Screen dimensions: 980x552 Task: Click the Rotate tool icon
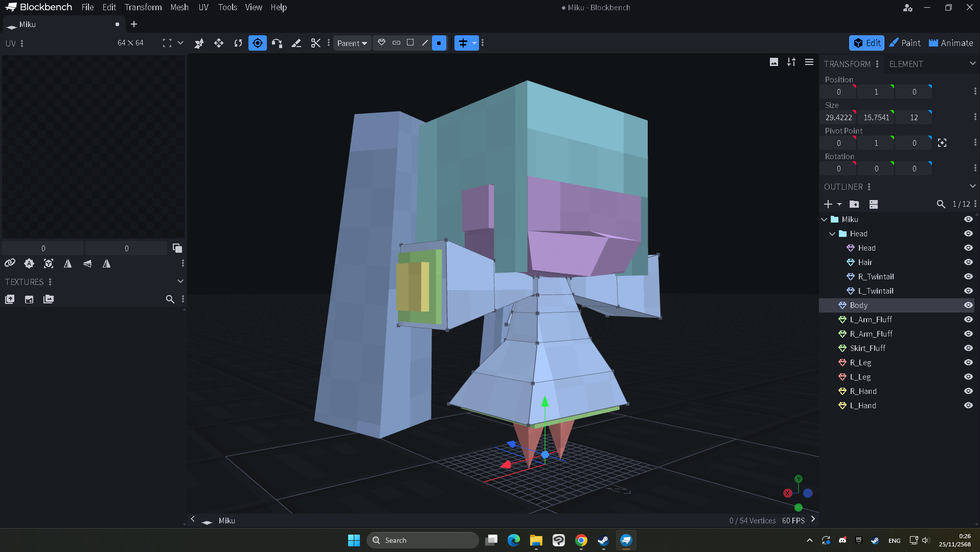[x=238, y=43]
